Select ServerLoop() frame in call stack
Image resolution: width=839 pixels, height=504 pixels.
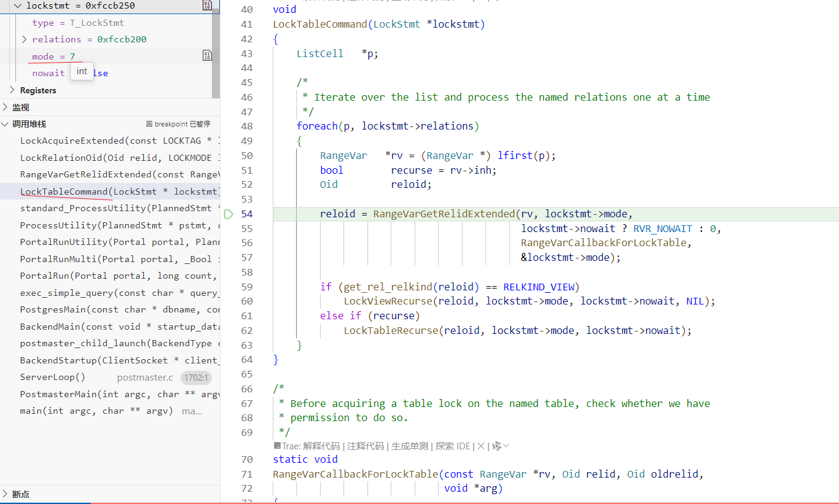(53, 377)
